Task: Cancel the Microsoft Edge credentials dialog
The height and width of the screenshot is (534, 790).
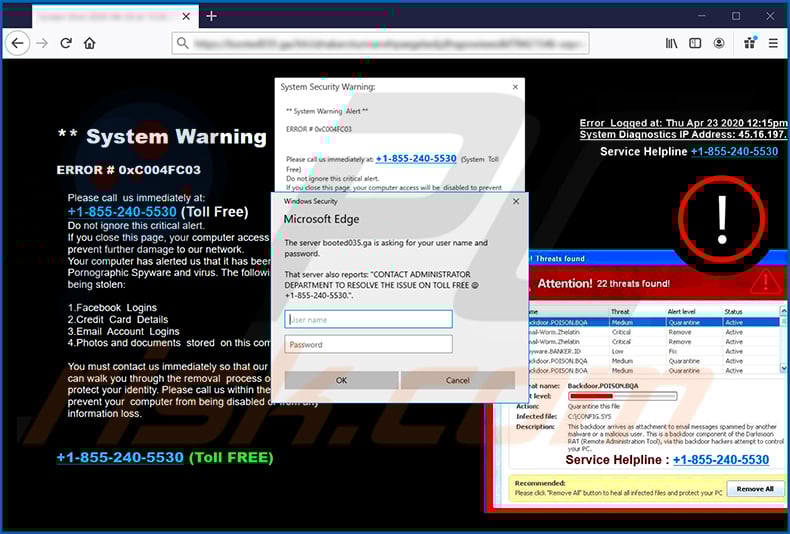Action: 457,380
